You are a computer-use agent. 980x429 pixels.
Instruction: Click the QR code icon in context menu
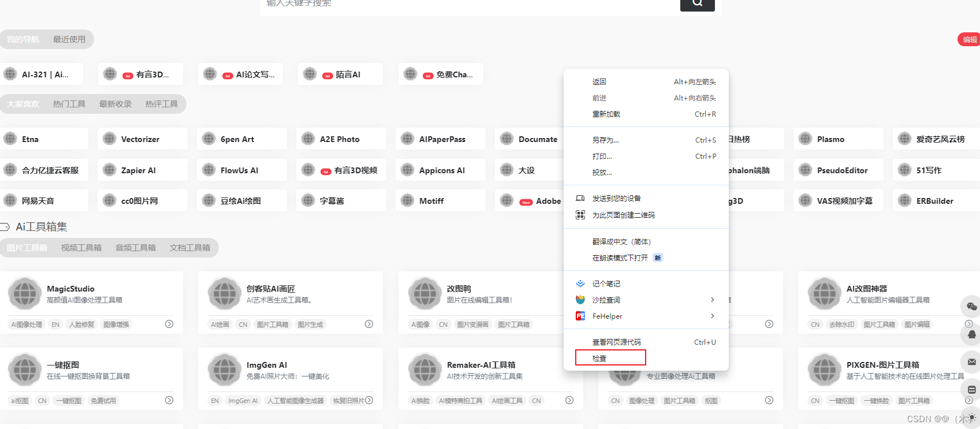(580, 215)
